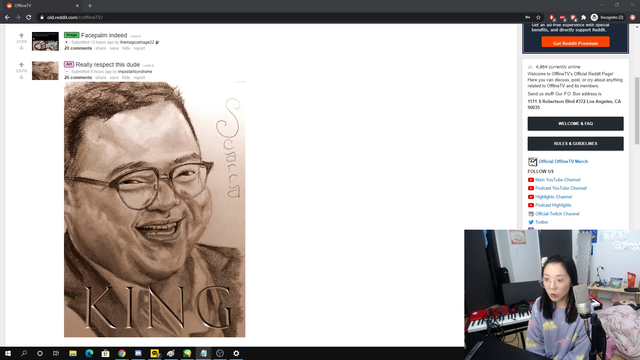Open thumbnail of 'Facepalm indeed' post
The width and height of the screenshot is (640, 360).
coord(45,41)
